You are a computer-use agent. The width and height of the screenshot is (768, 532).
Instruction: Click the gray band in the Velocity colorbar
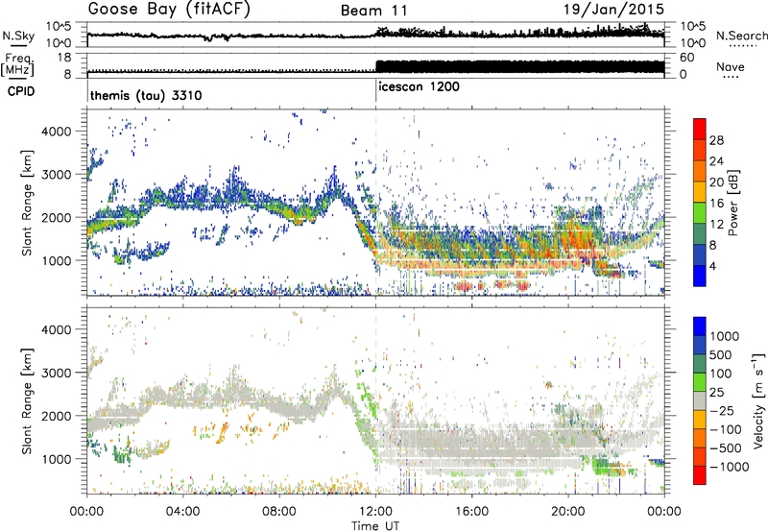pos(700,401)
